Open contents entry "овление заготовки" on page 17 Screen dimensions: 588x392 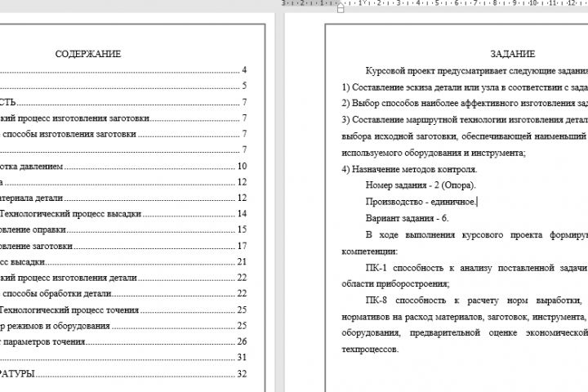coord(123,246)
